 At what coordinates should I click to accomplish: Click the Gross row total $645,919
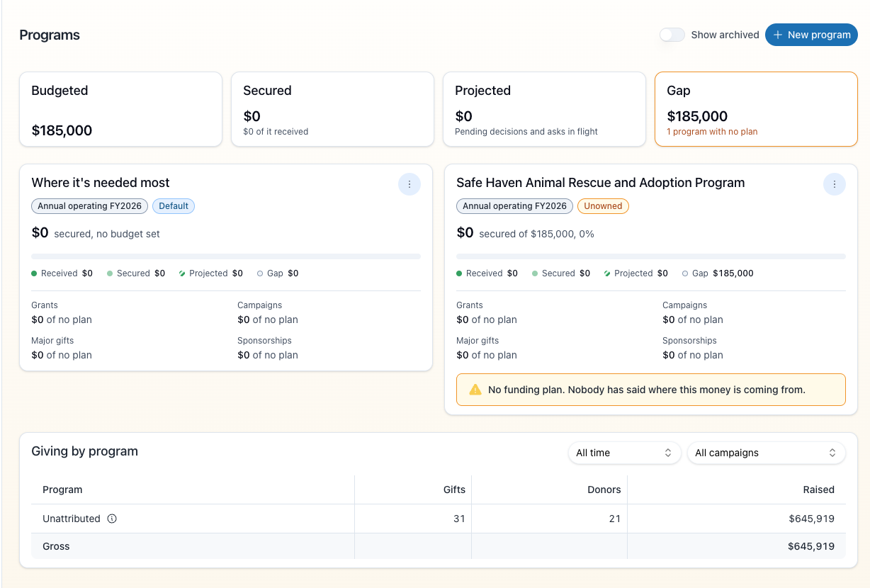pyautogui.click(x=811, y=546)
